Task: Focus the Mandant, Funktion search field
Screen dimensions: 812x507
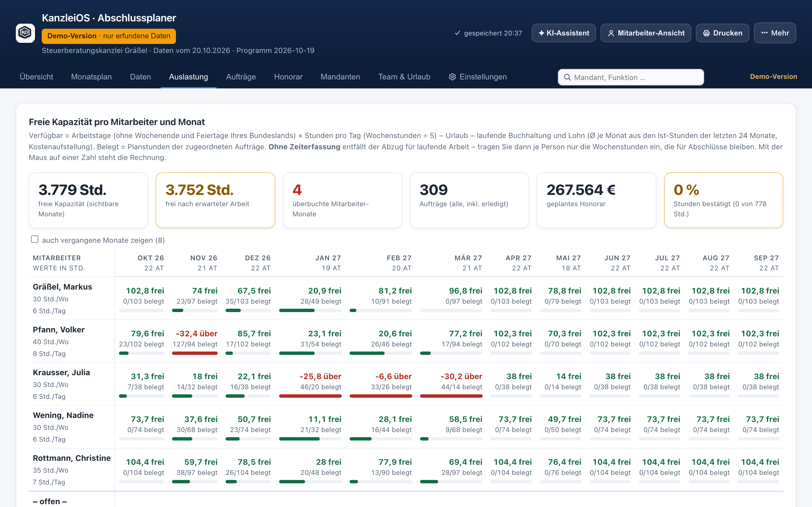Action: (x=631, y=77)
